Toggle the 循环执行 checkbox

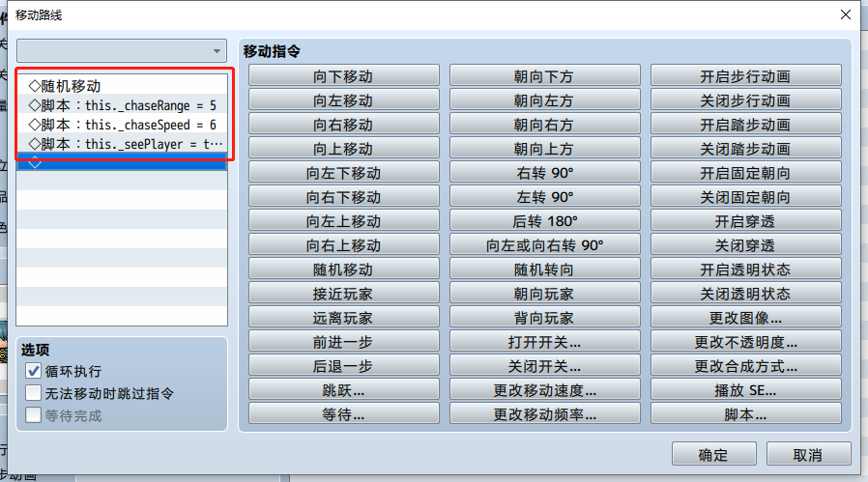click(33, 371)
